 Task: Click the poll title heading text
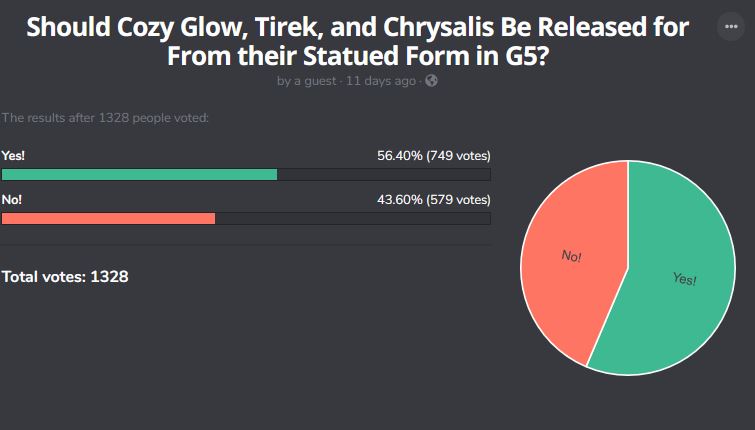click(x=356, y=40)
